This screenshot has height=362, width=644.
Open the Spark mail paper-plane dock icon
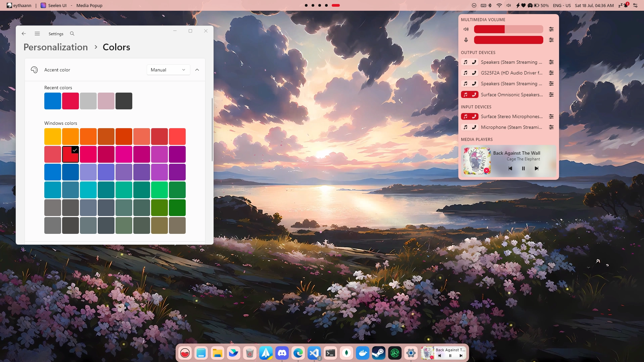click(266, 353)
